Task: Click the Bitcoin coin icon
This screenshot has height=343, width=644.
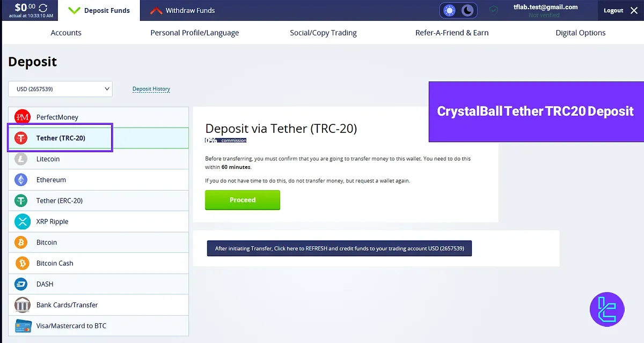Action: tap(21, 242)
